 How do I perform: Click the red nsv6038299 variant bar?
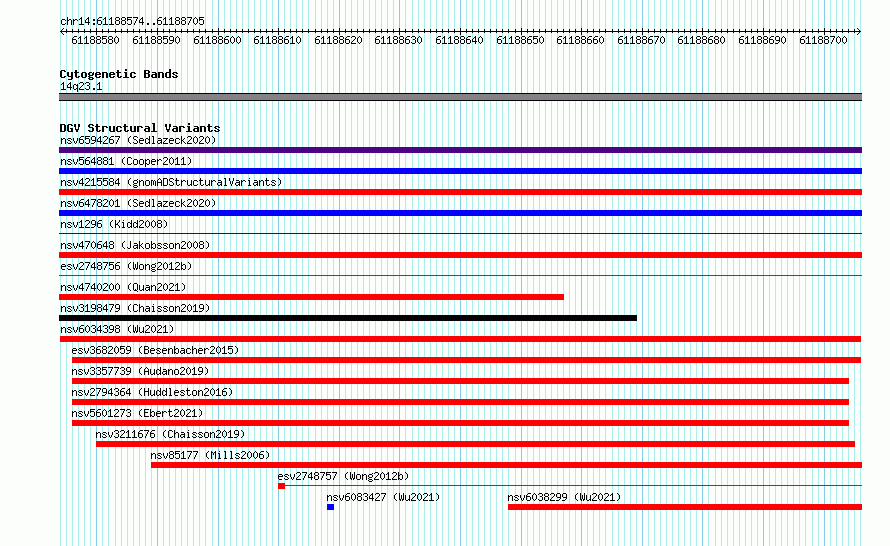pos(685,507)
